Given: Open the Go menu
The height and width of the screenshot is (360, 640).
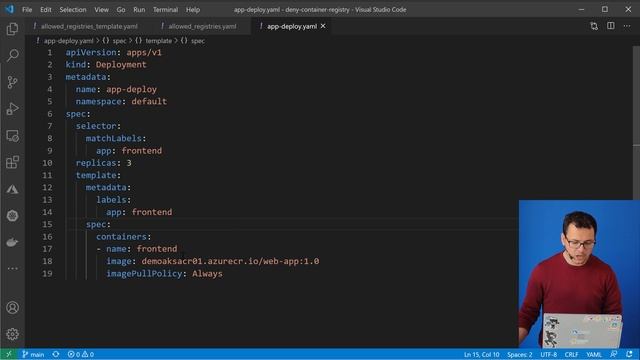Looking at the screenshot, I should coord(121,9).
